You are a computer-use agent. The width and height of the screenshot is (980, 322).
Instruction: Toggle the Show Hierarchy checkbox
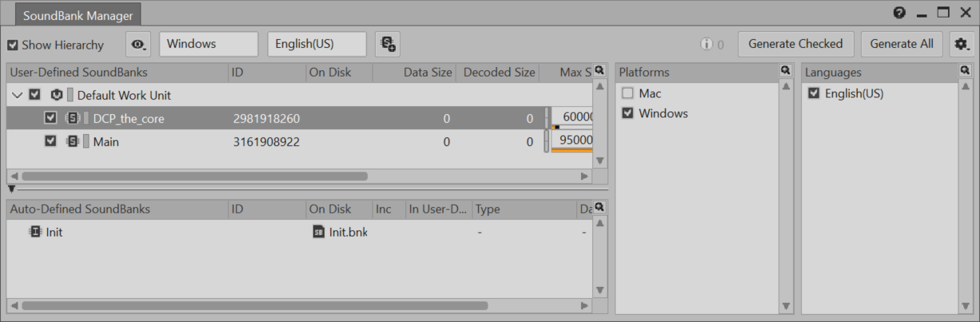click(13, 45)
